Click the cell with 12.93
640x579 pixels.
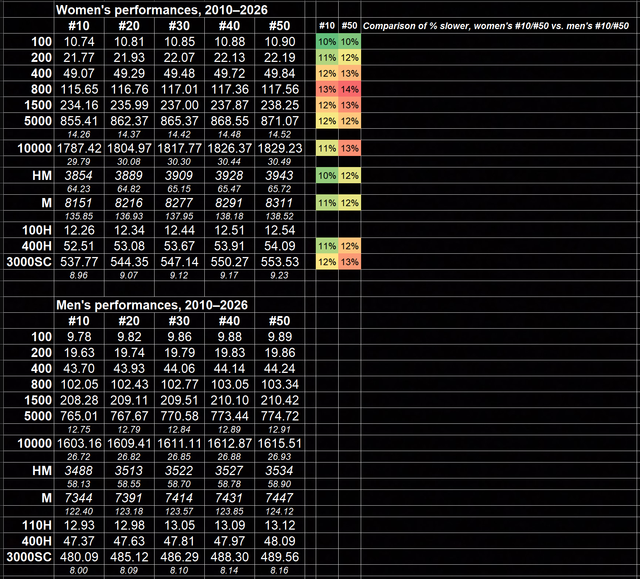coord(79,525)
